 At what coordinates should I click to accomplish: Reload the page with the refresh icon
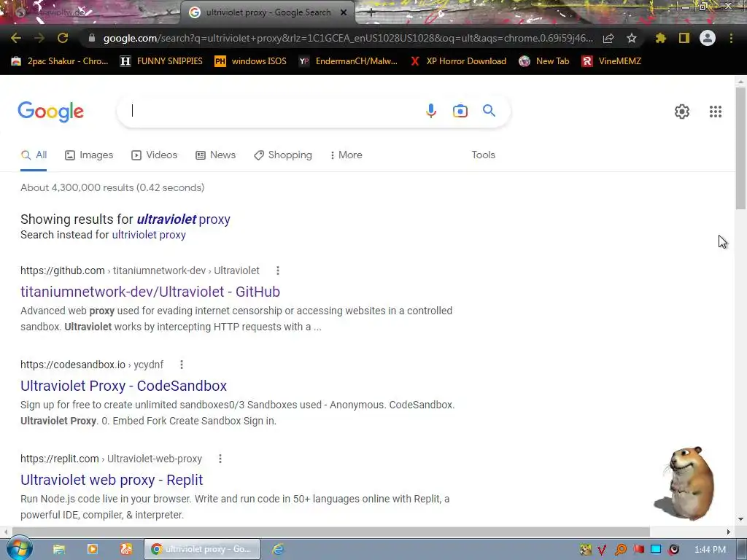63,38
